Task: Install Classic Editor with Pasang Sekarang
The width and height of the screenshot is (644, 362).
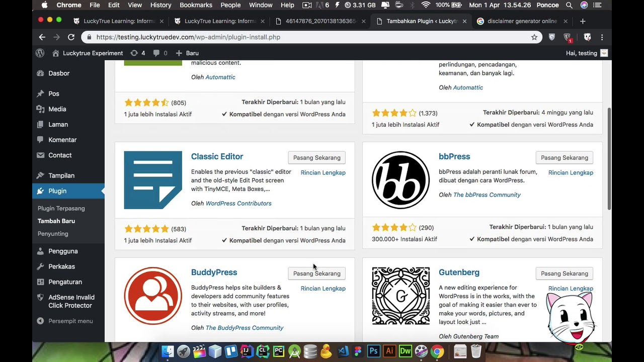Action: [317, 158]
